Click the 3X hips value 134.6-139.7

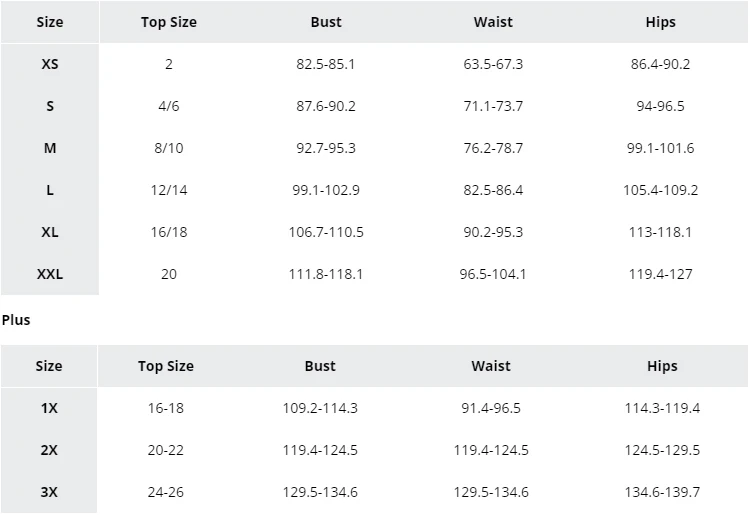coord(662,492)
